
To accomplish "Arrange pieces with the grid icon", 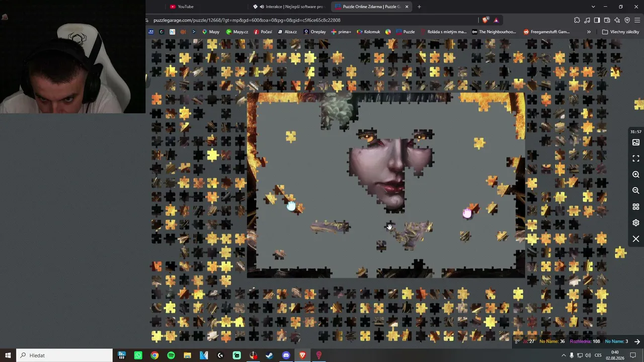I will 636,207.
